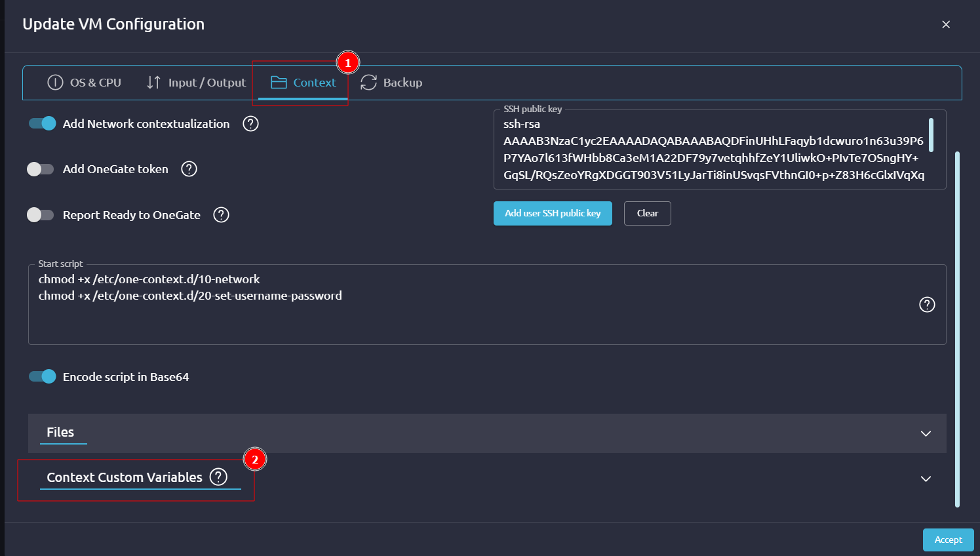Click help icon beside Context Custom Variables
Screen dimensions: 980x556
(x=218, y=477)
